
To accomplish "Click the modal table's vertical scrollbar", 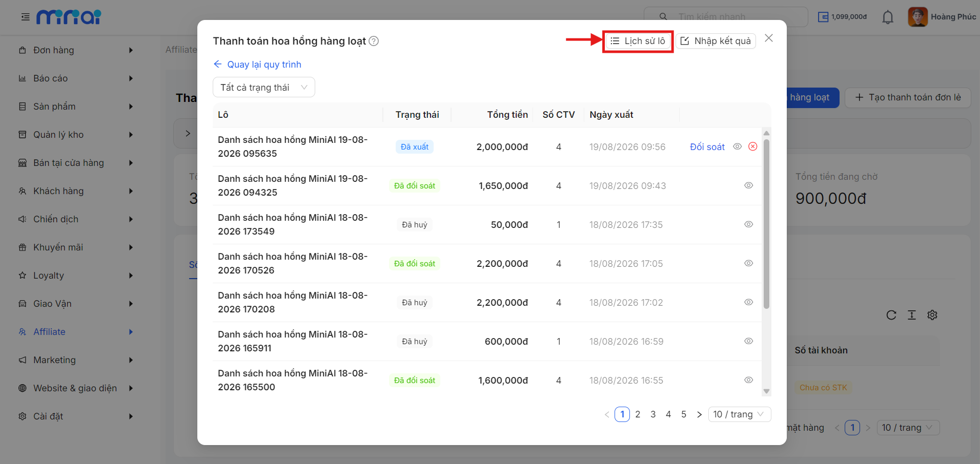I will click(766, 223).
